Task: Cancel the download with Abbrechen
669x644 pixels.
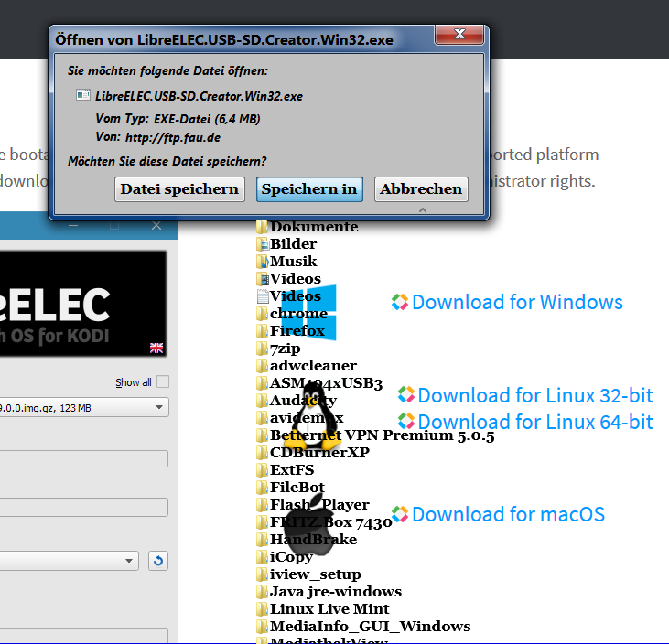Action: [421, 189]
